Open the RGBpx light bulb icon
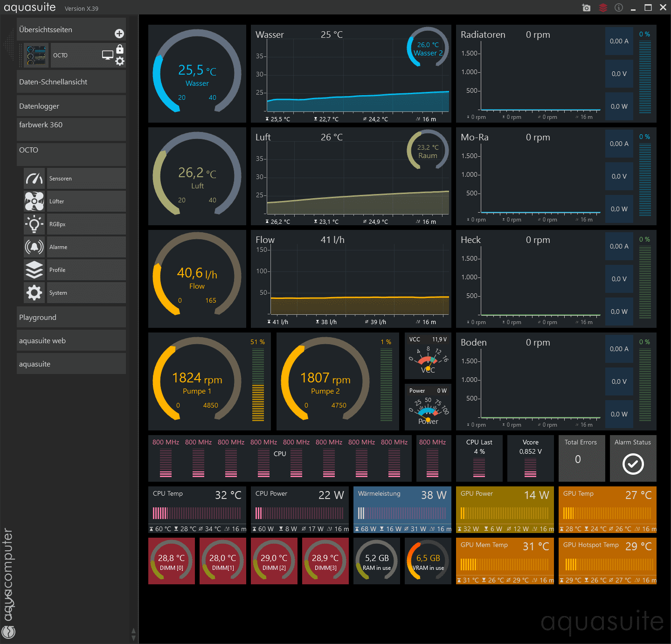This screenshot has width=671, height=644. click(x=35, y=224)
